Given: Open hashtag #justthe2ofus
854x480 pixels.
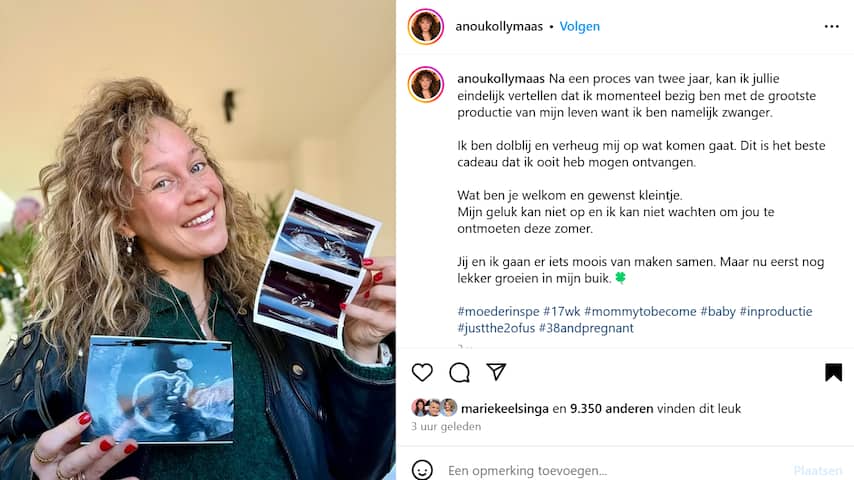Looking at the screenshot, I should 496,328.
